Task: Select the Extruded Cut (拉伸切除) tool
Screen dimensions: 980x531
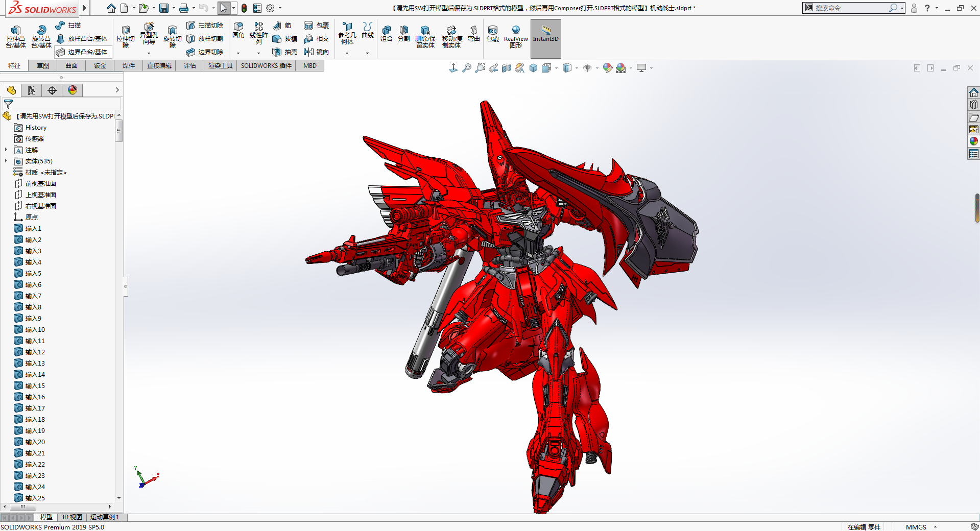Action: coord(126,37)
